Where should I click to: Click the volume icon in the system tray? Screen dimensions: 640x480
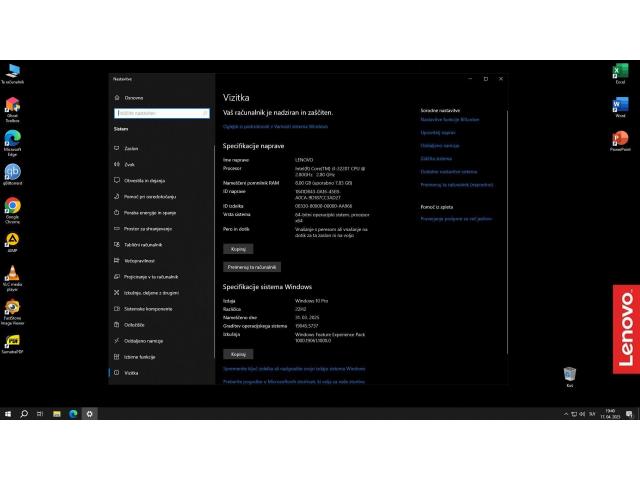[582, 414]
